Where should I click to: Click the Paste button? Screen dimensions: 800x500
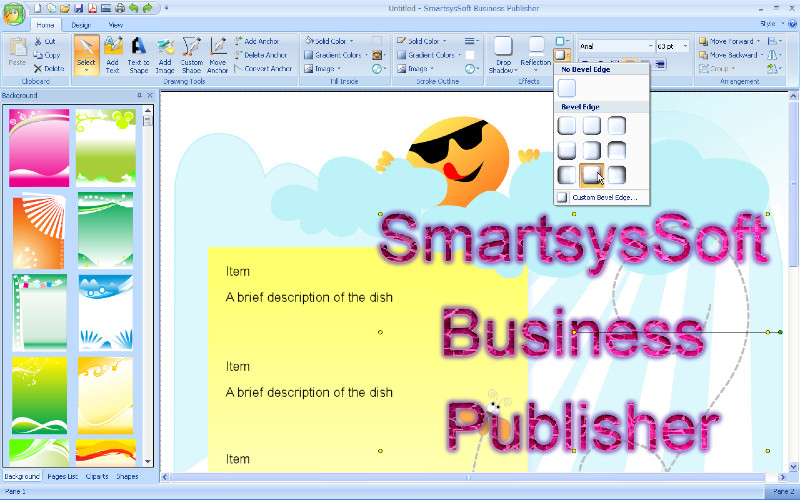click(17, 53)
